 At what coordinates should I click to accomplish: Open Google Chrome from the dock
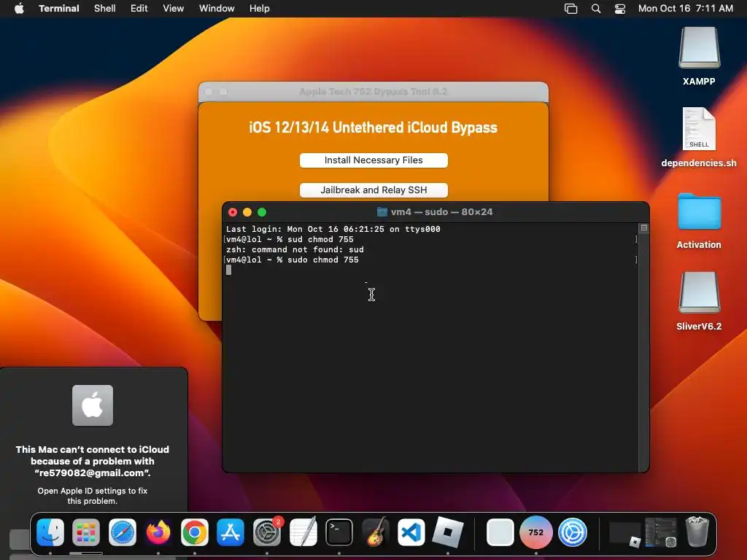click(194, 532)
